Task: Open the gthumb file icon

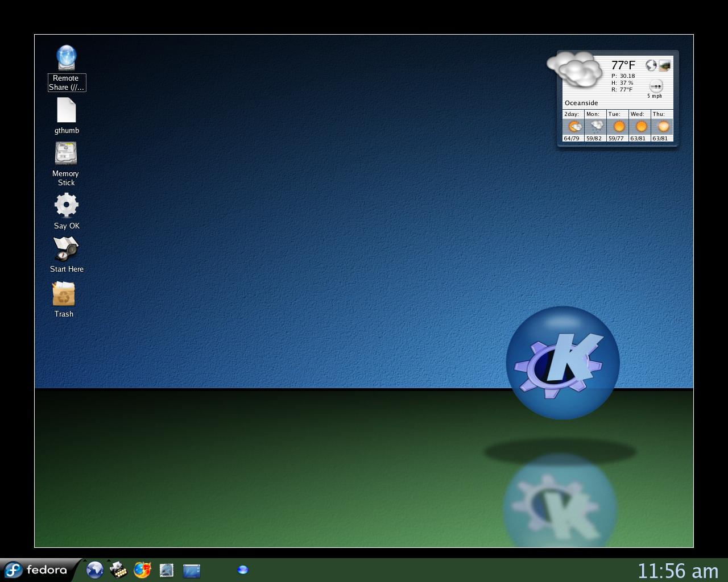Action: [66, 110]
